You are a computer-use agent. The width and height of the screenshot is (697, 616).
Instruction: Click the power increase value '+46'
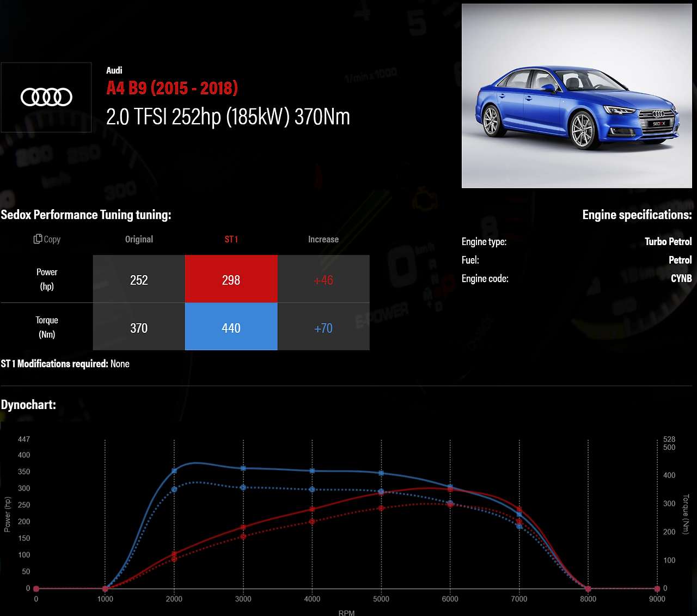[323, 280]
